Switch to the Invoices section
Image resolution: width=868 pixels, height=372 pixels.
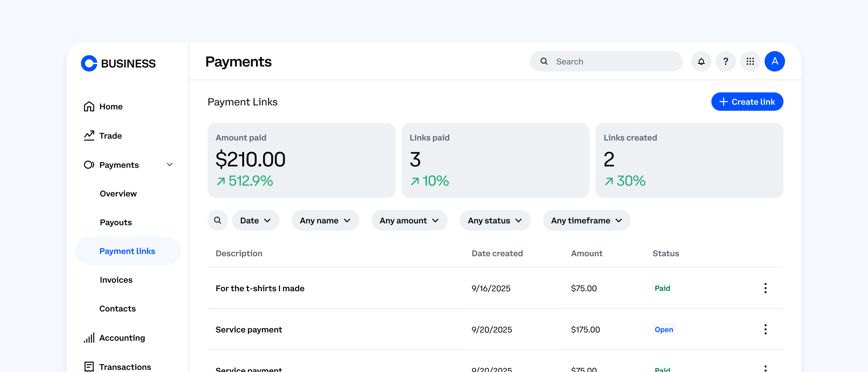tap(116, 280)
